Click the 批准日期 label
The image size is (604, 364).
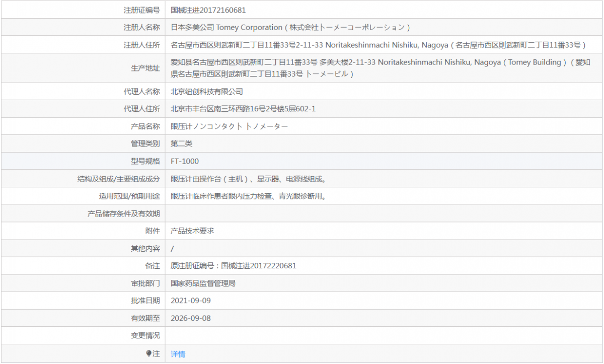(145, 301)
